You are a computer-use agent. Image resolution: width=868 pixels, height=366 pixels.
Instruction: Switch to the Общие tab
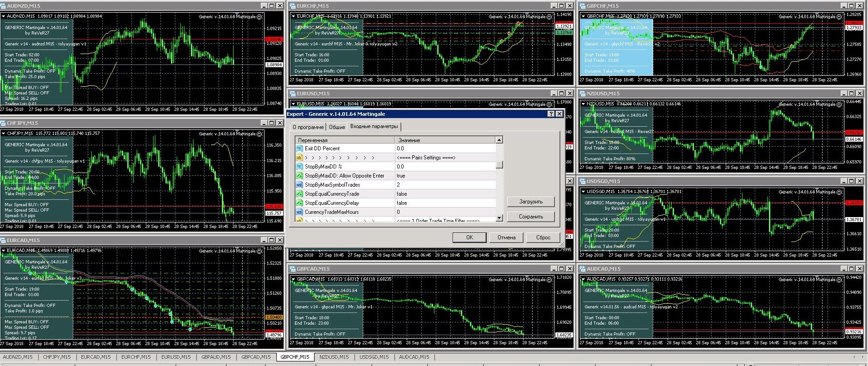click(337, 127)
